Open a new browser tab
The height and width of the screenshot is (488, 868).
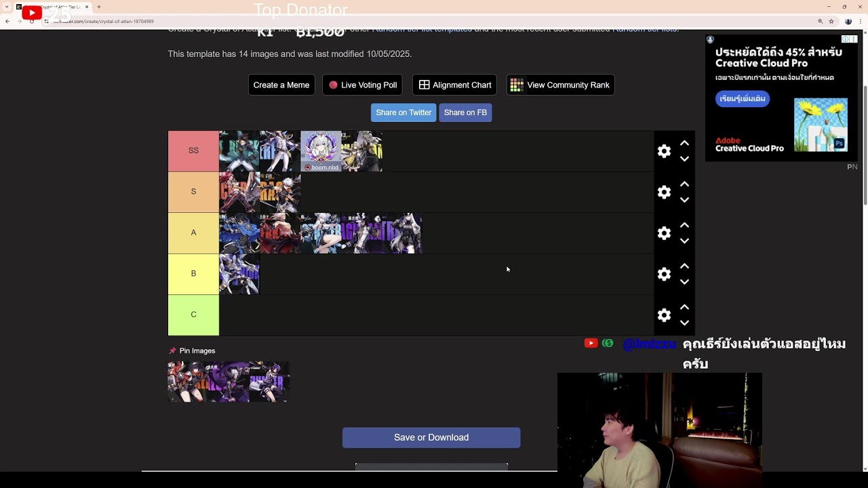click(99, 7)
